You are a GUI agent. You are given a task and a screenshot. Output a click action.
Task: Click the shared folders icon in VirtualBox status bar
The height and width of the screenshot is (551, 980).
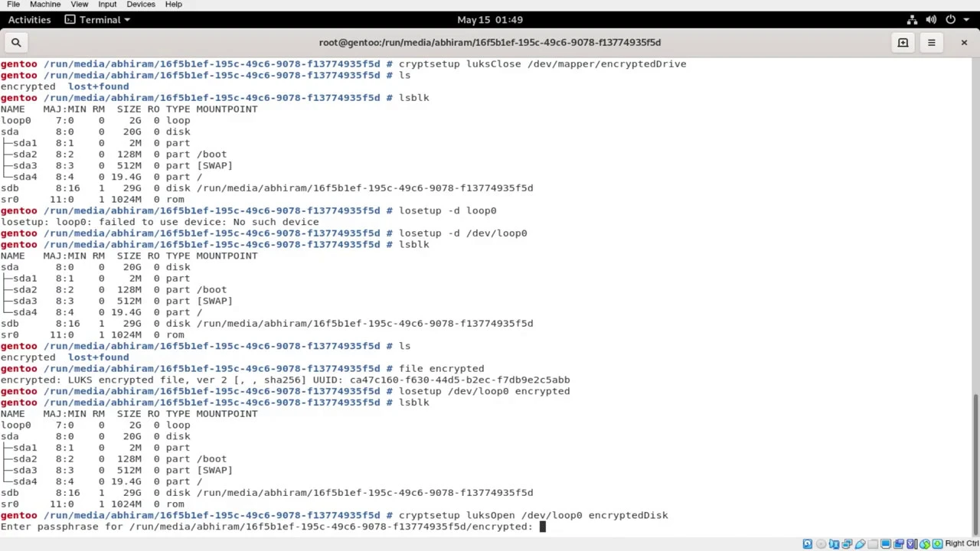coord(873,543)
